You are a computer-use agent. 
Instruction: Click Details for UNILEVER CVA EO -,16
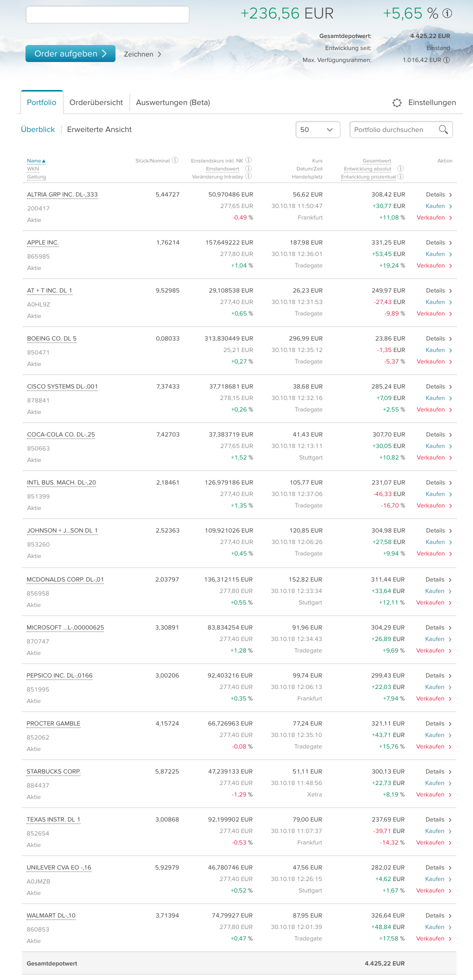pyautogui.click(x=435, y=867)
